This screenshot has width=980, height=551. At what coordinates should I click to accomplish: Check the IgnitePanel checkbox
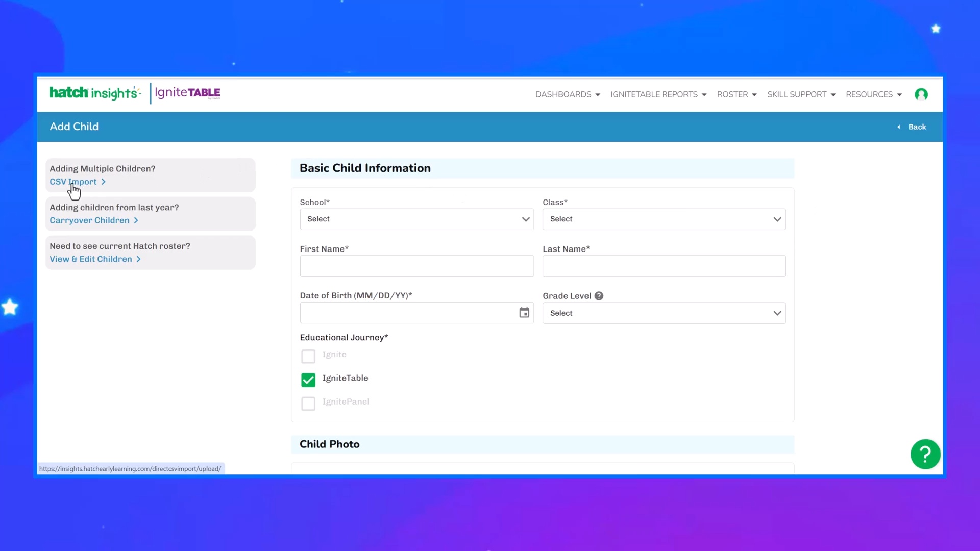(x=308, y=404)
